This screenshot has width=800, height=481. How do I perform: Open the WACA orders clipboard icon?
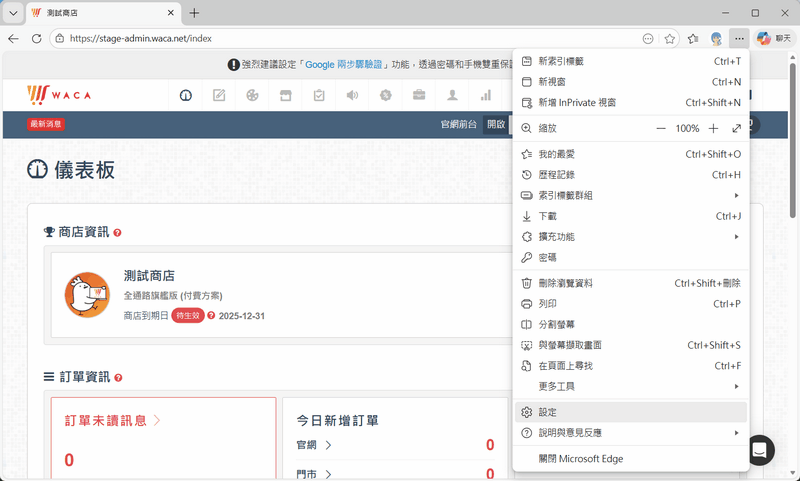319,96
